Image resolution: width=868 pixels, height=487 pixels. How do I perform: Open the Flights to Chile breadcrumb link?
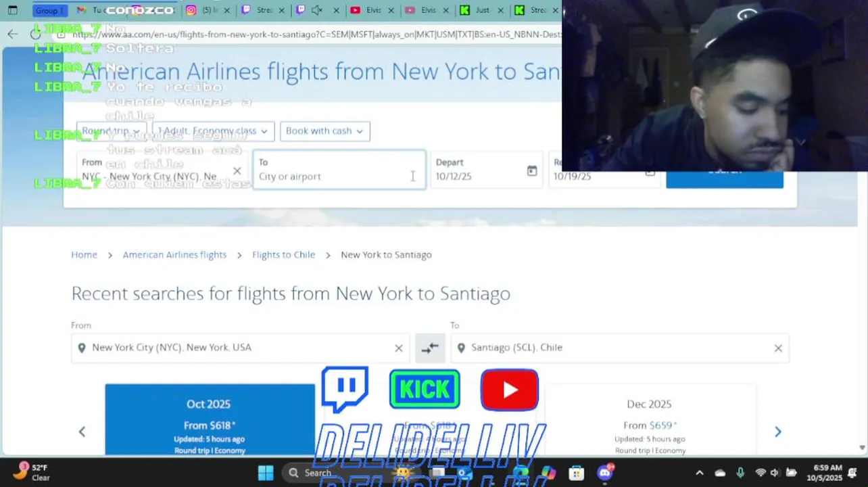283,255
